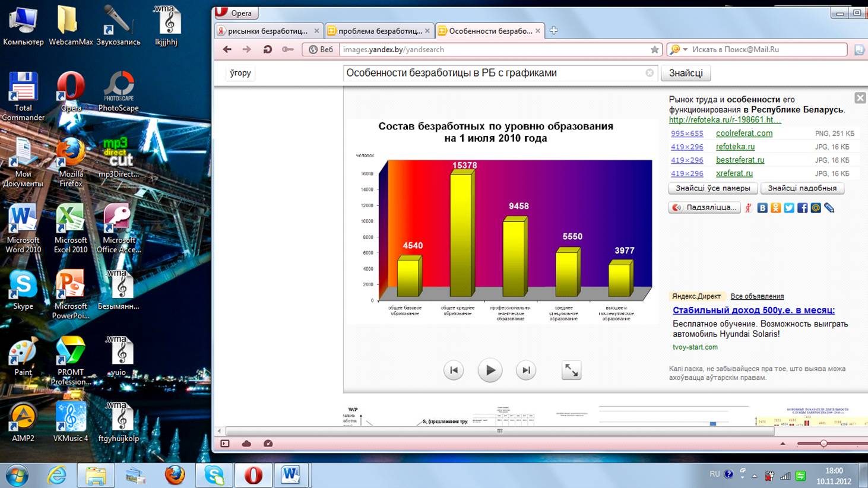This screenshot has height=488, width=868.
Task: Show hidden system tray icons
Action: coord(755,476)
